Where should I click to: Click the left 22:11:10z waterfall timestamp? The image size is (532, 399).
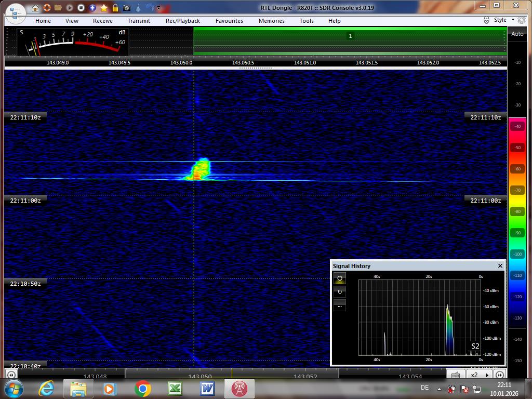(25, 117)
